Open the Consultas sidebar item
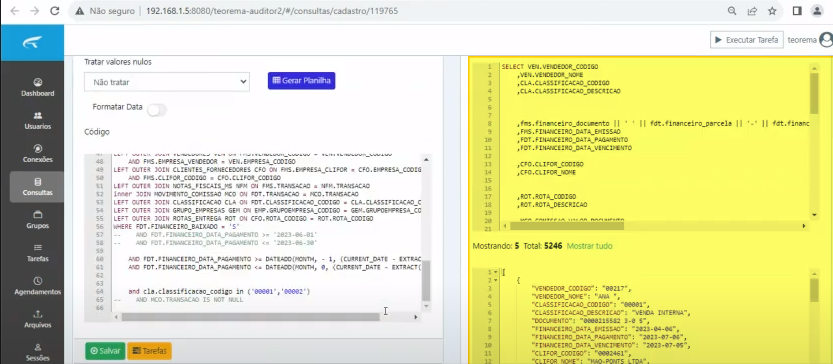The width and height of the screenshot is (833, 364). pos(38,187)
